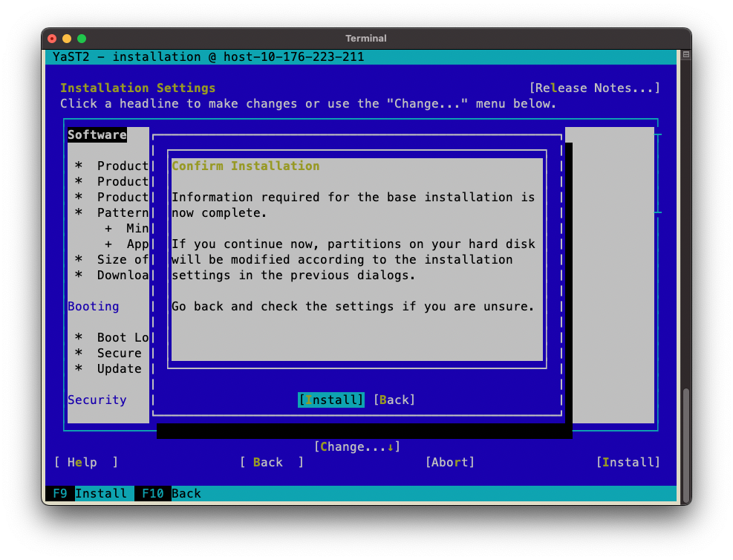This screenshot has width=733, height=560.
Task: Minimize the Terminal with the yellow button
Action: 67,39
